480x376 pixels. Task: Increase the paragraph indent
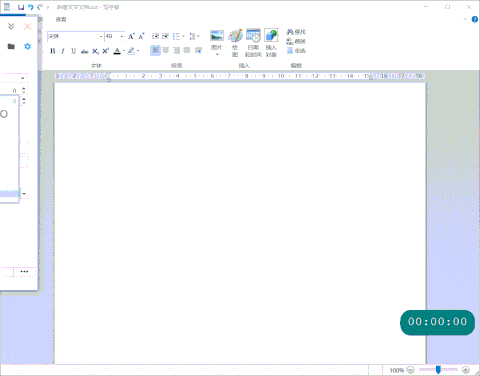click(165, 36)
